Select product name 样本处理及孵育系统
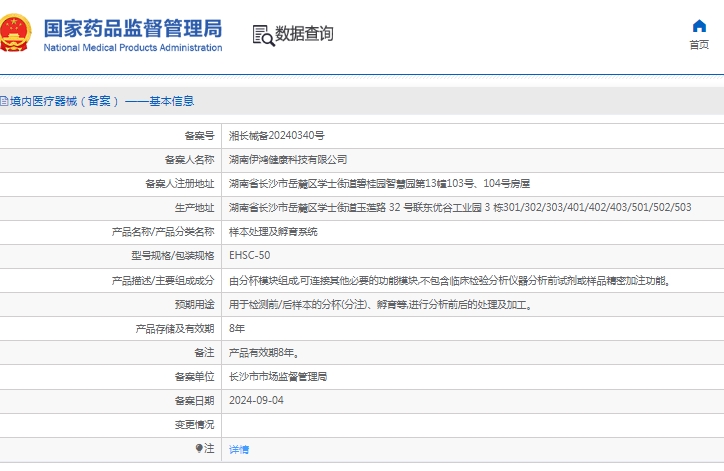Viewport: 724px width, 471px height. point(273,232)
